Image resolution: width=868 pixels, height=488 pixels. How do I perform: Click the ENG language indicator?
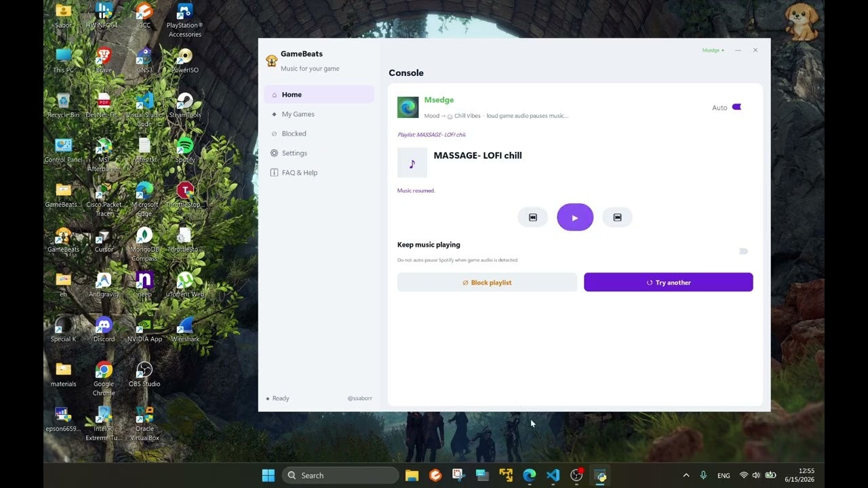coord(724,475)
